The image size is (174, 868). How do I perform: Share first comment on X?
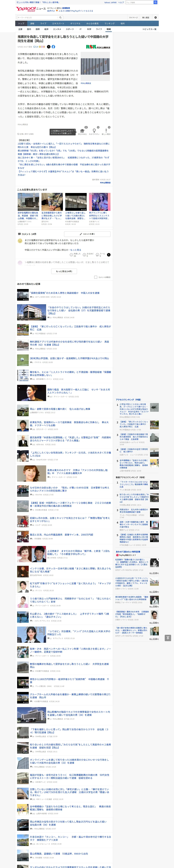(108, 255)
